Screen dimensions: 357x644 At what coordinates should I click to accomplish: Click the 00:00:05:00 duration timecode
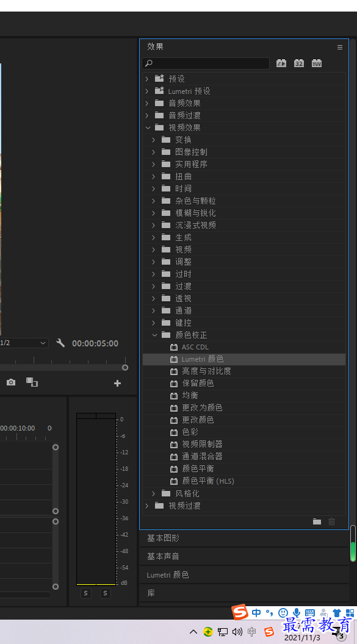click(x=95, y=343)
